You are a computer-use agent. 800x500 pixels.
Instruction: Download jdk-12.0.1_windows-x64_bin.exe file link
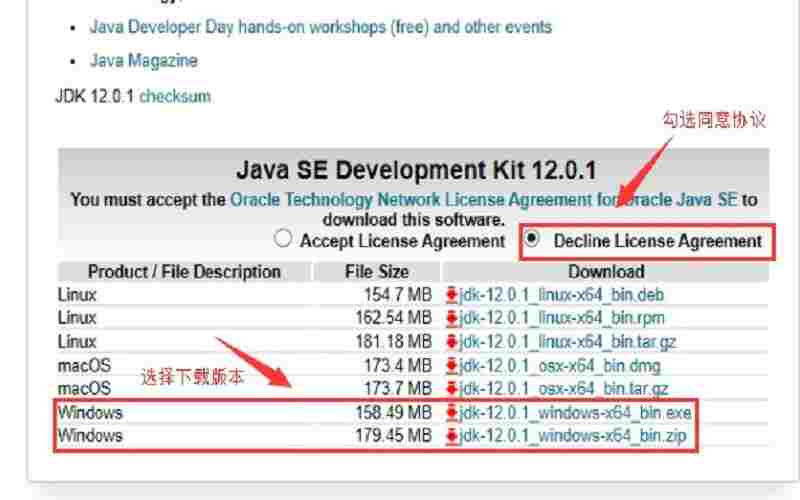[x=575, y=412]
